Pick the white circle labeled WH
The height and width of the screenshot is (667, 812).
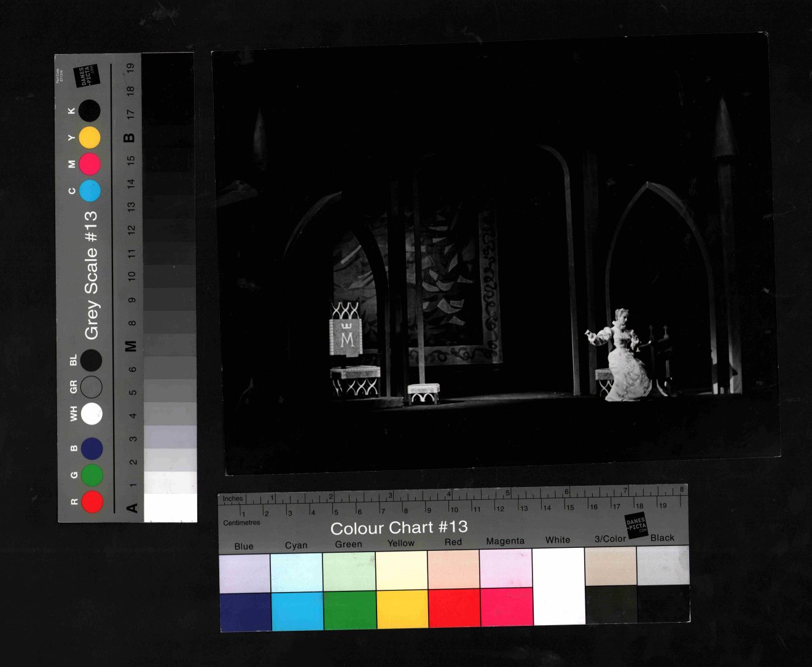pos(92,413)
